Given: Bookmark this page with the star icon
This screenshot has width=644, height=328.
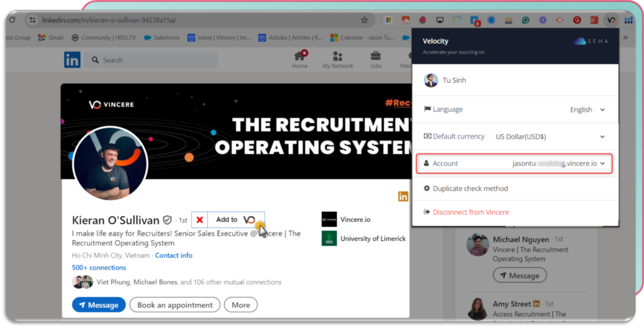Looking at the screenshot, I should coord(364,20).
